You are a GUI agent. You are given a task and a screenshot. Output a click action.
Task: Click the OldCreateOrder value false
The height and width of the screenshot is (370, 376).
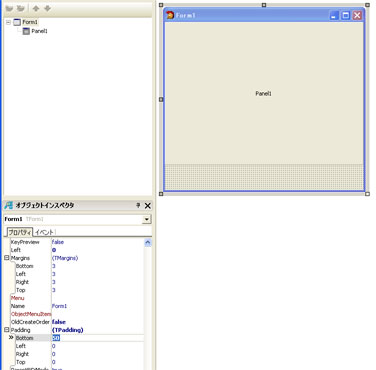click(x=59, y=322)
